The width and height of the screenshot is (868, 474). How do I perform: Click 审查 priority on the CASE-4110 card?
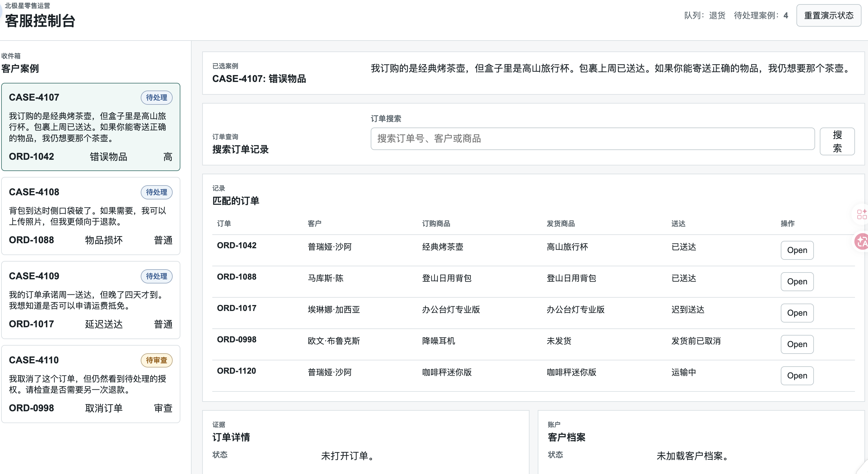coord(163,408)
